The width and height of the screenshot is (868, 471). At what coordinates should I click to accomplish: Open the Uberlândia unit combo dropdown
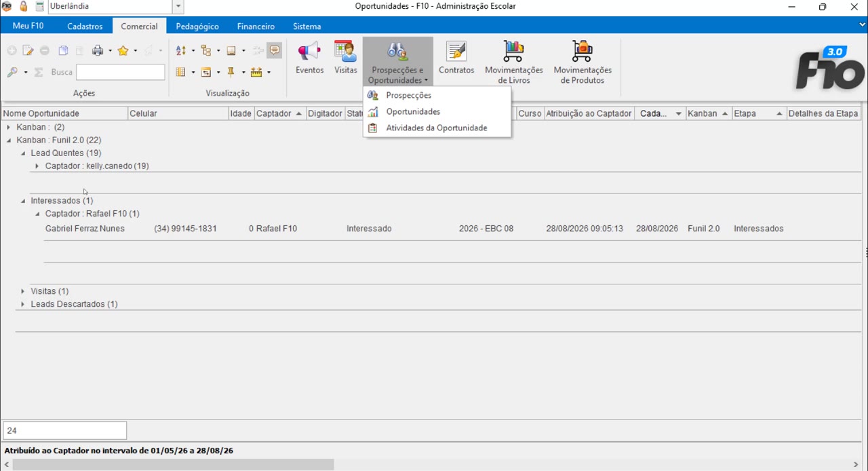(x=178, y=7)
